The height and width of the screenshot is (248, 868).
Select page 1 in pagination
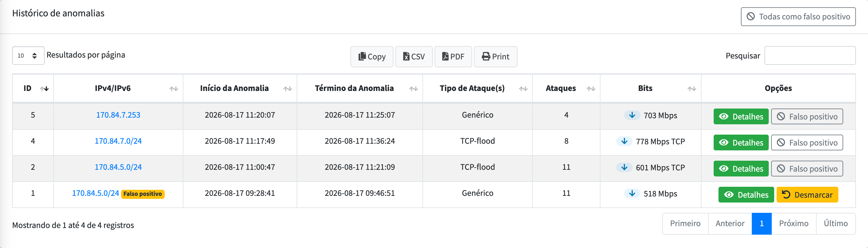point(761,223)
